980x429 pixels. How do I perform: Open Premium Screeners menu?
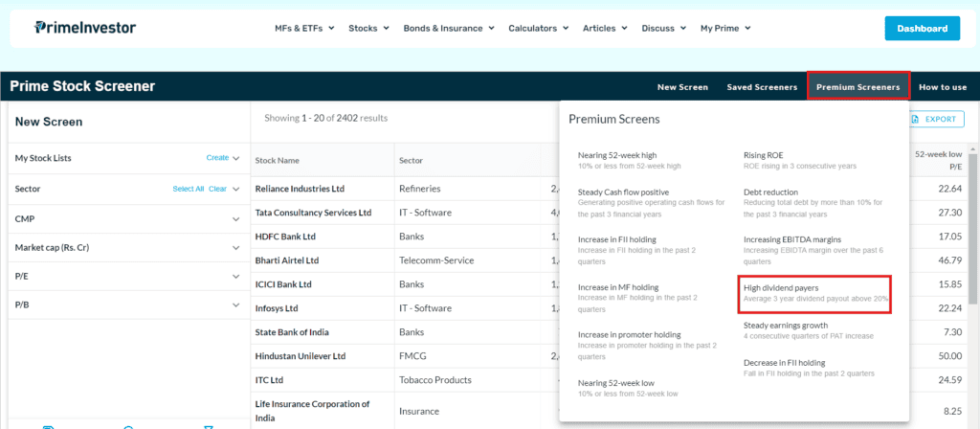[858, 86]
